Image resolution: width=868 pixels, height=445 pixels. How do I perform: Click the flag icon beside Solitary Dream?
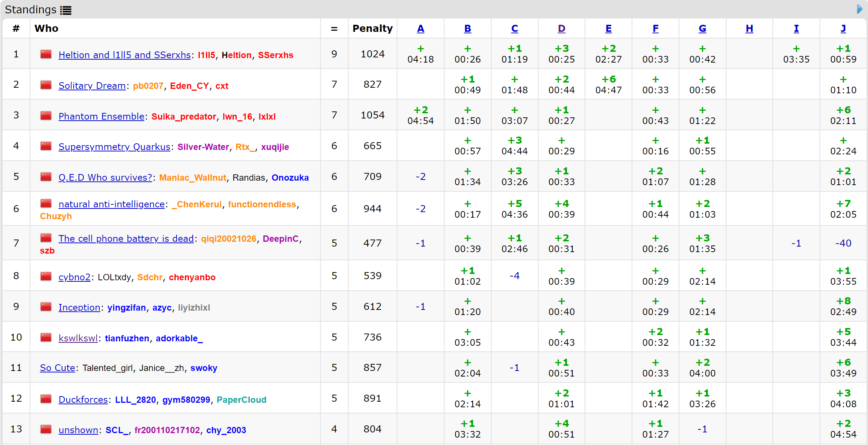pyautogui.click(x=46, y=85)
